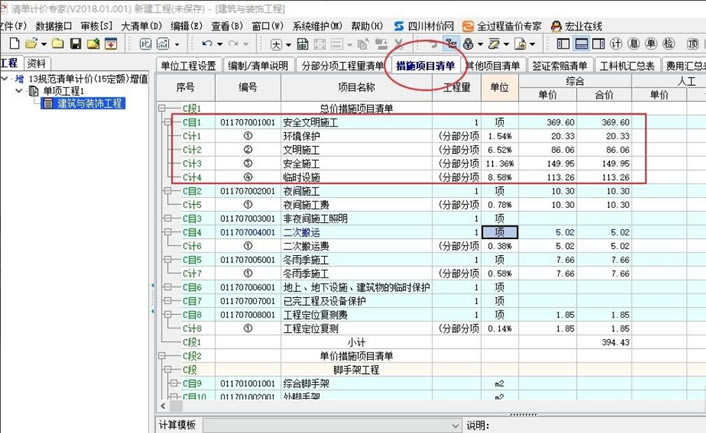This screenshot has width=706, height=433.
Task: Click the document report toolbar icon
Action: (520, 44)
